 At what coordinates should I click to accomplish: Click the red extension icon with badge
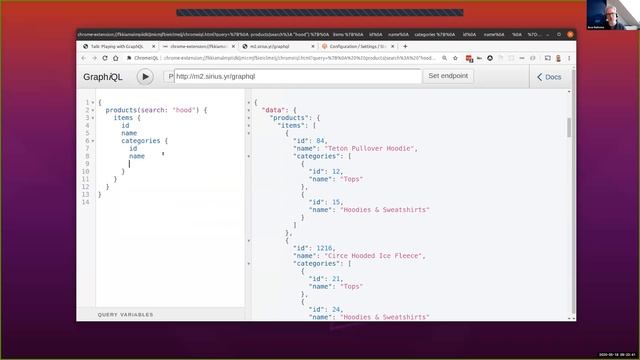[x=469, y=59]
